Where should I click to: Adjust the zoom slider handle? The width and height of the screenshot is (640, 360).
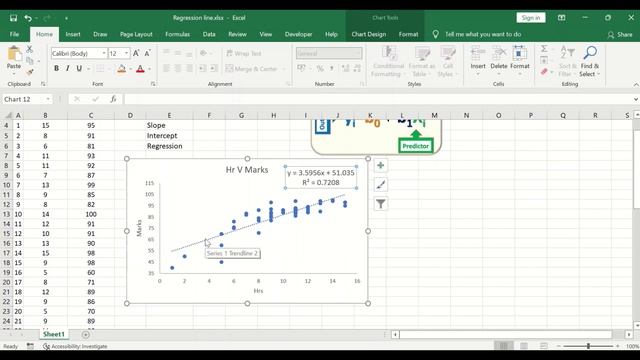588,346
